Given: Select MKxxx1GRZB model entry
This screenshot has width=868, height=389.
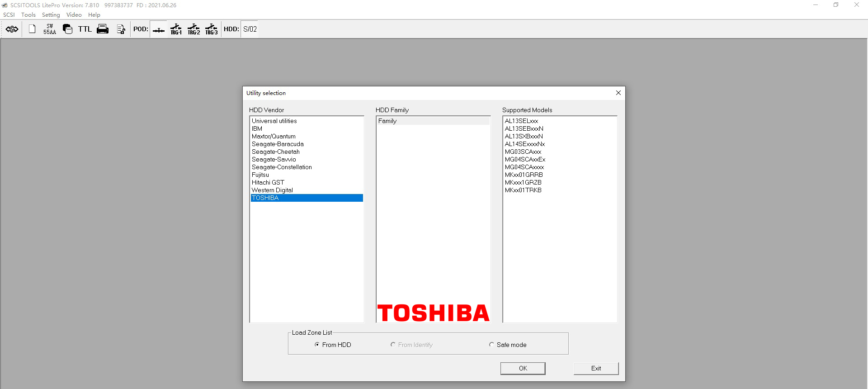Looking at the screenshot, I should coord(560,182).
